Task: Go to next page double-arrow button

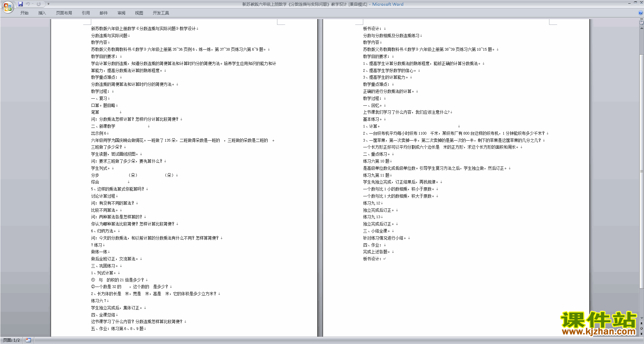Action: [x=641, y=334]
